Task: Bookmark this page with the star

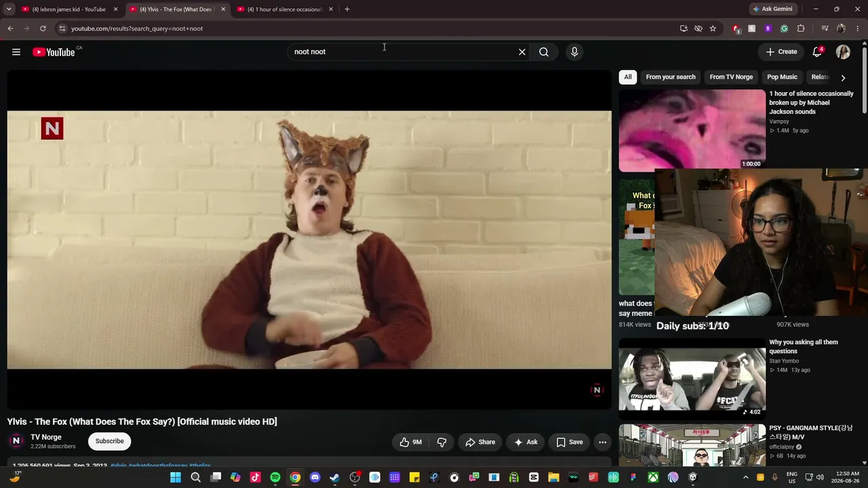Action: [x=713, y=28]
